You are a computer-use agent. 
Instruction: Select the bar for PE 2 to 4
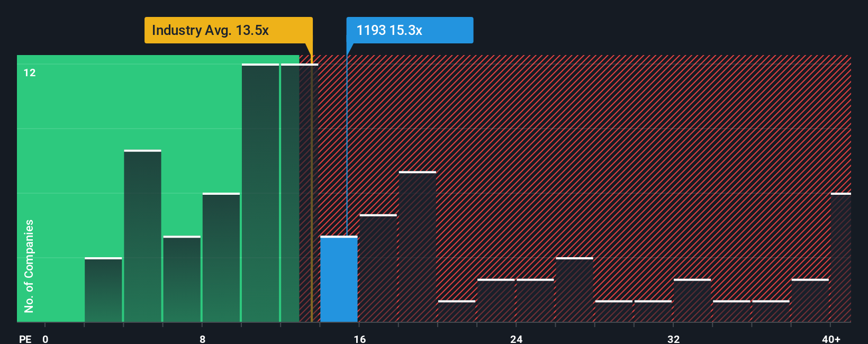103,289
